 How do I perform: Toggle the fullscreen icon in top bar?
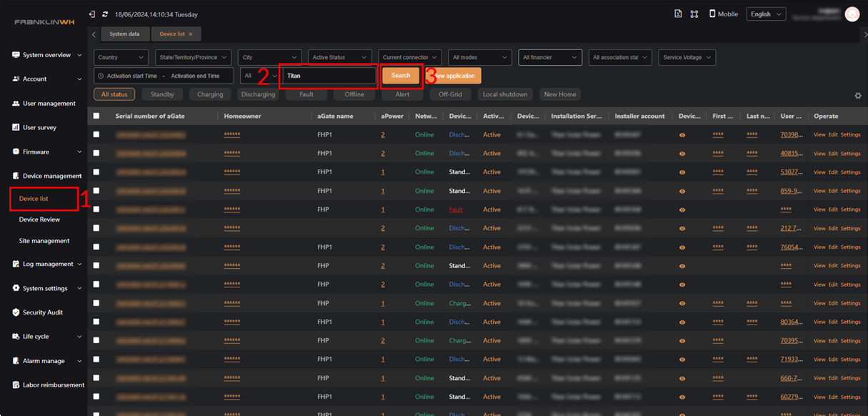tap(694, 14)
